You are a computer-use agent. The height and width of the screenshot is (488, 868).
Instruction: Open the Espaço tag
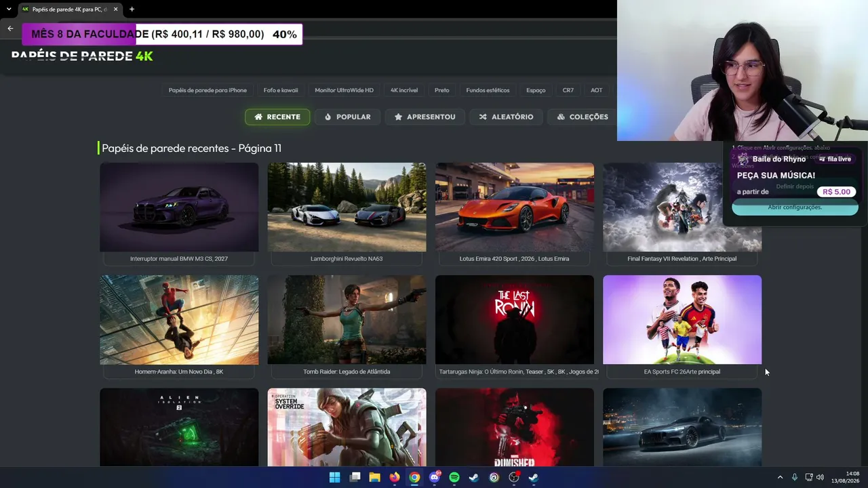(x=536, y=90)
